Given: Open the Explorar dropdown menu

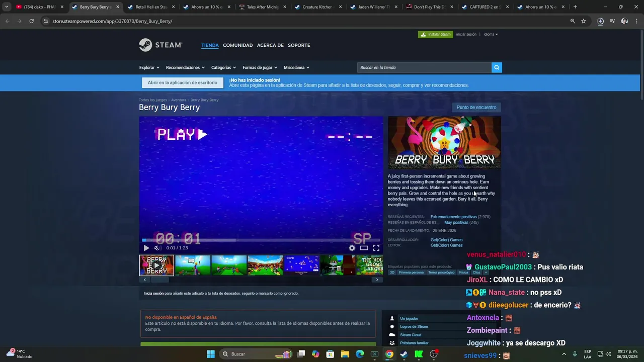Looking at the screenshot, I should click(149, 67).
